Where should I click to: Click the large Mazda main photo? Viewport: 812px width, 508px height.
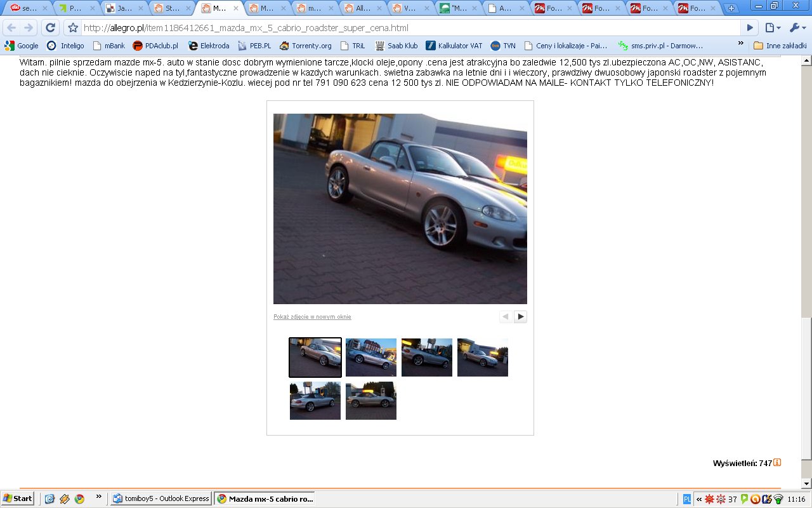400,209
